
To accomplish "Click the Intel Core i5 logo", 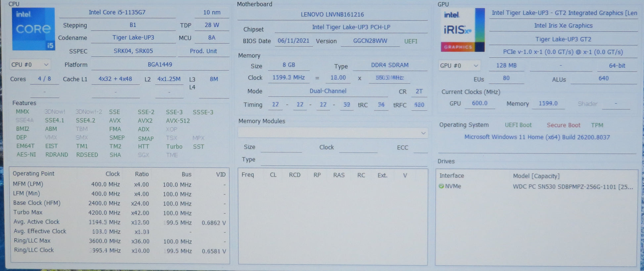I will tap(33, 29).
